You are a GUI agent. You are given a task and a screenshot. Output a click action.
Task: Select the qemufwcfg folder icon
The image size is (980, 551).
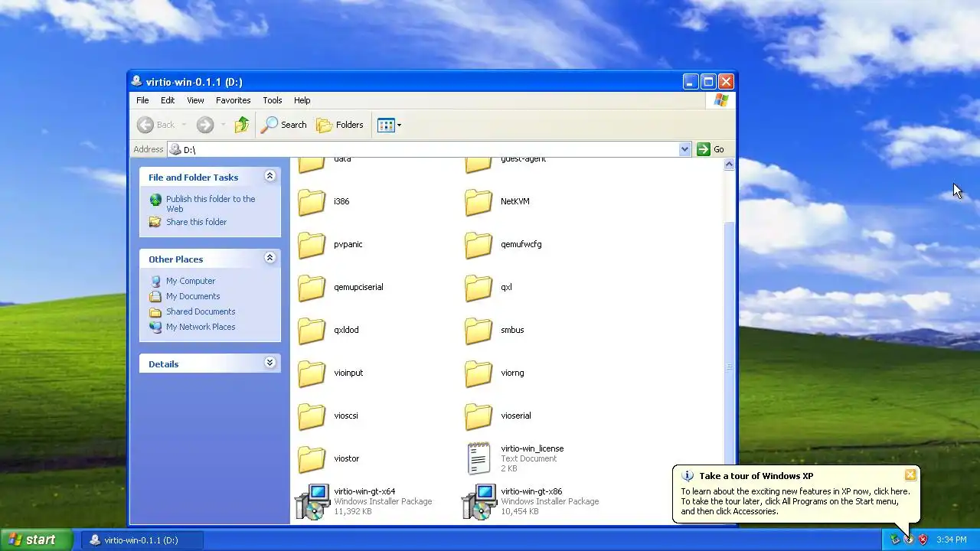coord(479,245)
